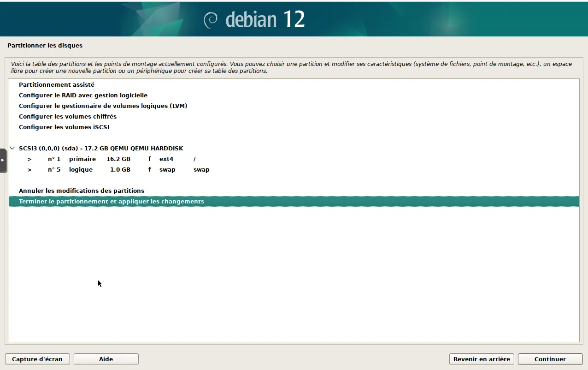Click Revenir en arrière button
Image resolution: width=588 pixels, height=370 pixels.
(482, 359)
